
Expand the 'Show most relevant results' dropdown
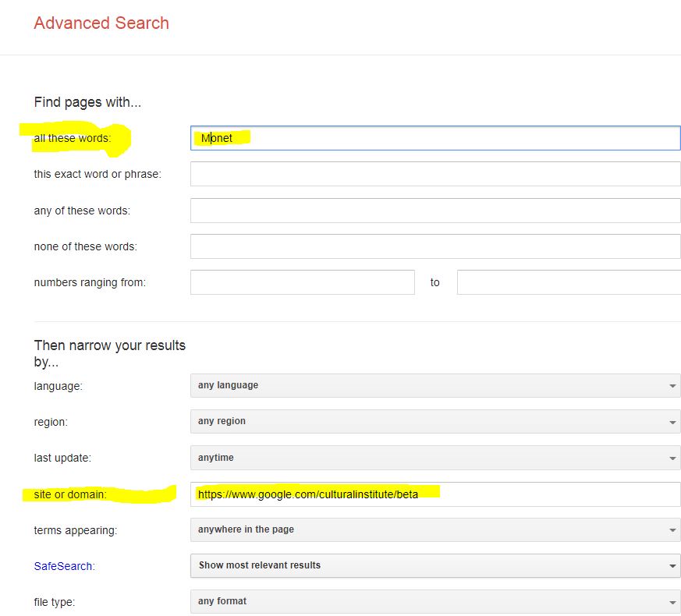pos(435,566)
